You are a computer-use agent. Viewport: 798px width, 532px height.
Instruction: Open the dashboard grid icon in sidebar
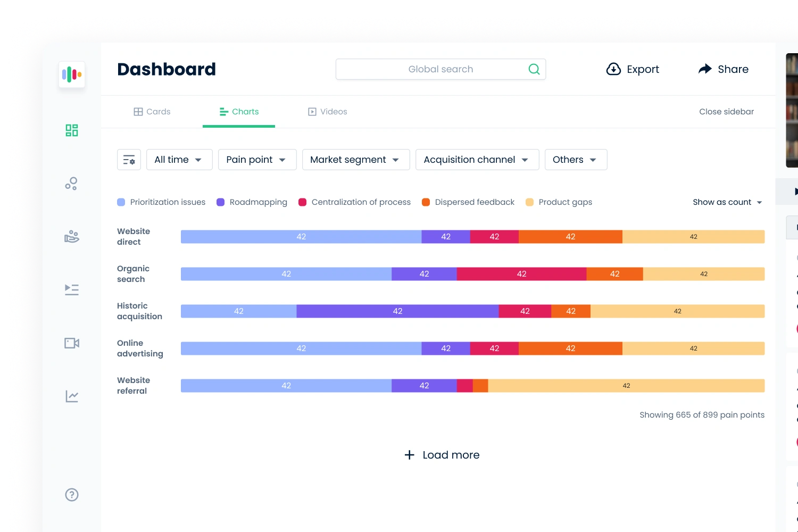point(72,130)
